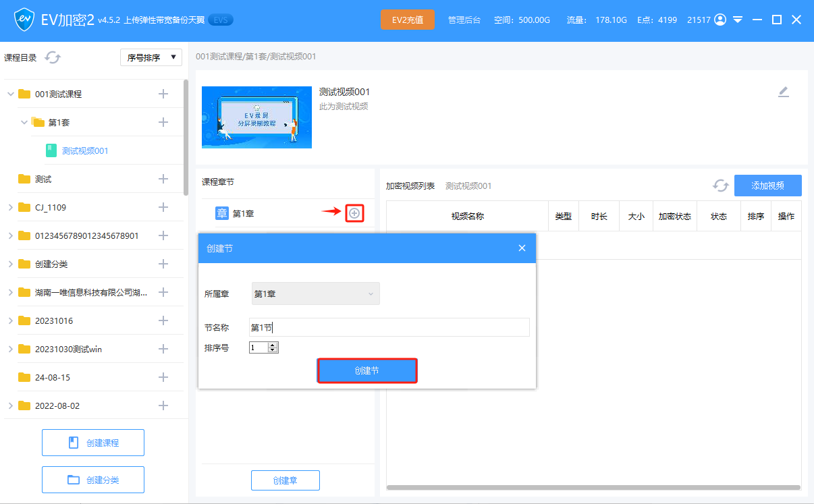Increase the 排序号 spinner value

pyautogui.click(x=273, y=345)
